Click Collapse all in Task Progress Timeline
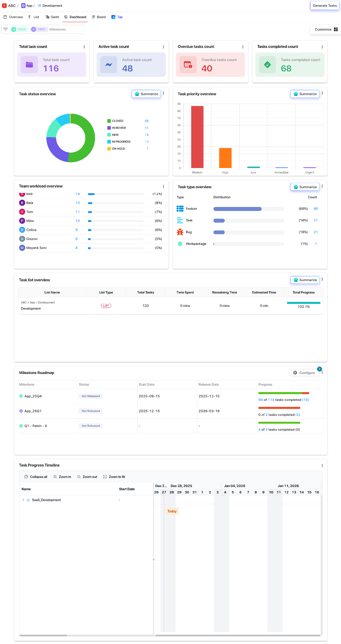Image resolution: width=341 pixels, height=644 pixels. pyautogui.click(x=36, y=477)
